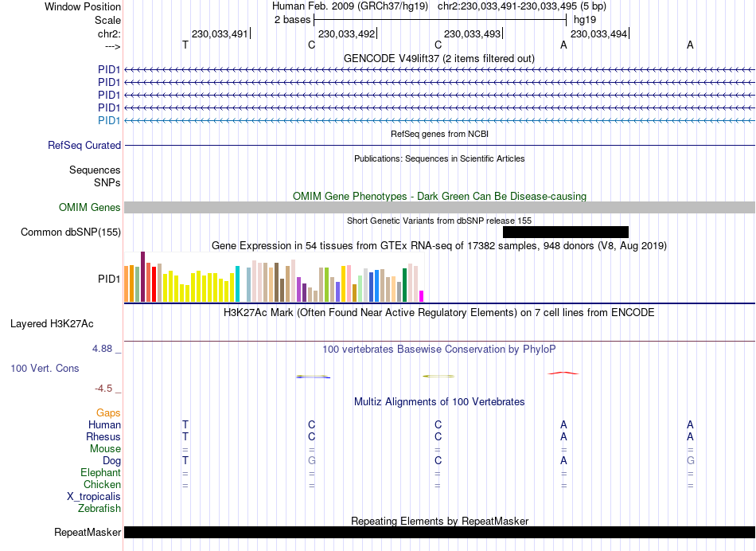Click PID1 label beside the expression bar chart
756x551 pixels.
(x=108, y=279)
